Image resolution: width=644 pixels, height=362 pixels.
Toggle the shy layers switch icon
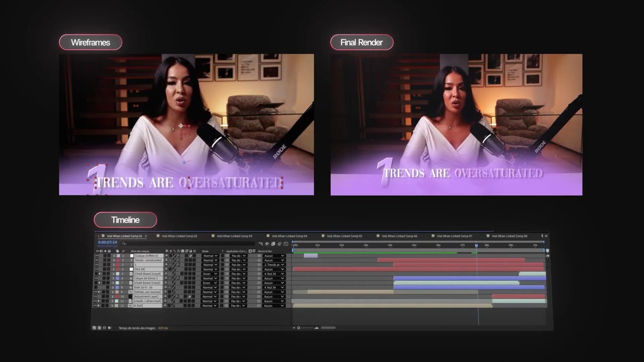tap(267, 244)
